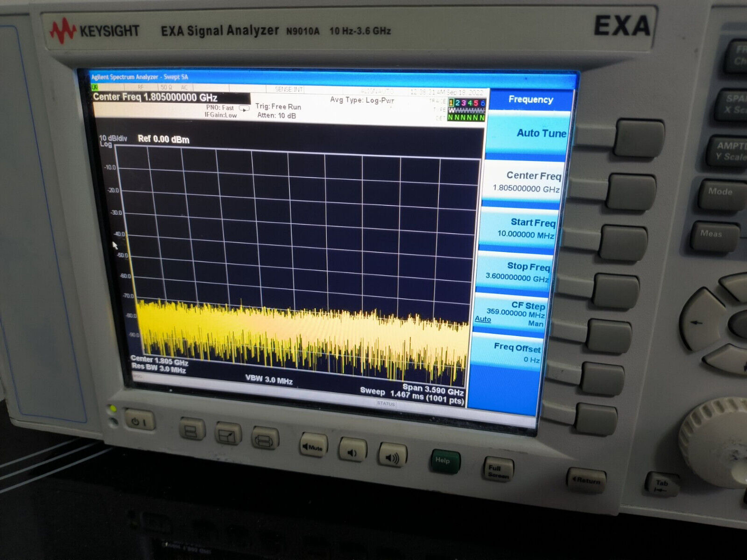Tap the Zoom window button
This screenshot has height=560, width=747.
tap(229, 434)
